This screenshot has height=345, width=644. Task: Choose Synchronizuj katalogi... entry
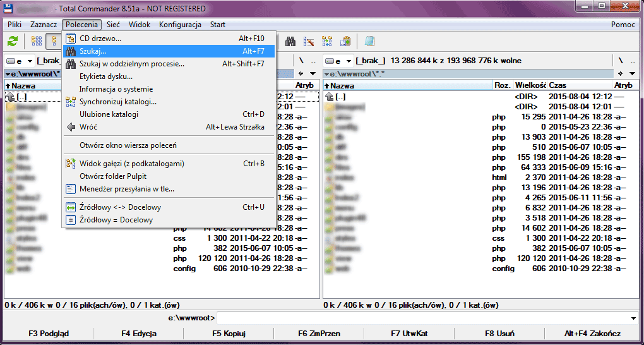tap(169, 102)
